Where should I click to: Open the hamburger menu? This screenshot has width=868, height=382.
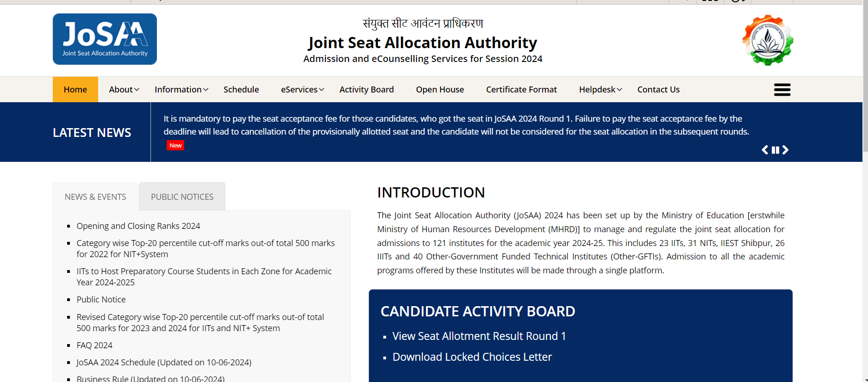pos(782,89)
